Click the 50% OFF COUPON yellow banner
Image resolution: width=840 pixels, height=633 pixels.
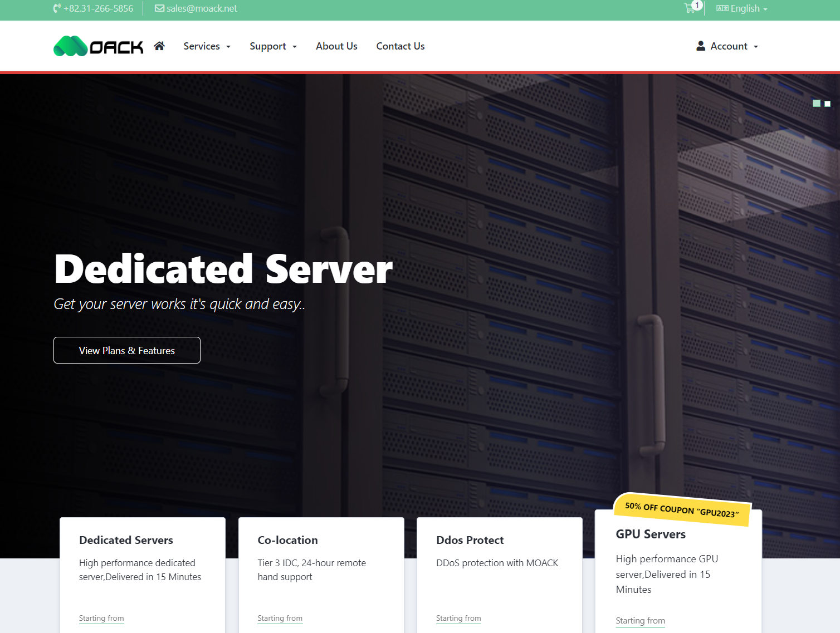682,509
